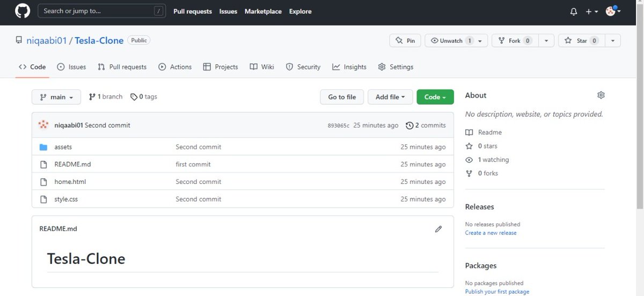Viewport: 644px width, 296px height.
Task: View the 2 commits history
Action: click(x=426, y=125)
